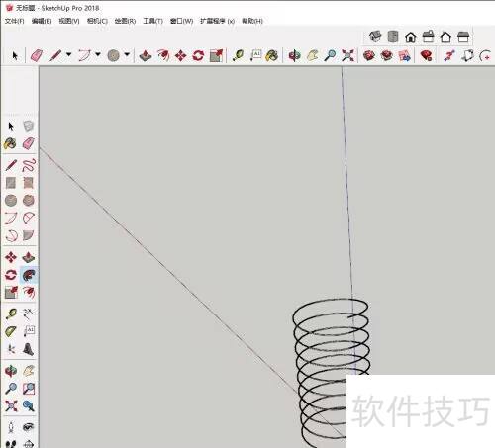Open the 视图(V) menu
Viewport: 495px width, 448px height.
pyautogui.click(x=69, y=21)
